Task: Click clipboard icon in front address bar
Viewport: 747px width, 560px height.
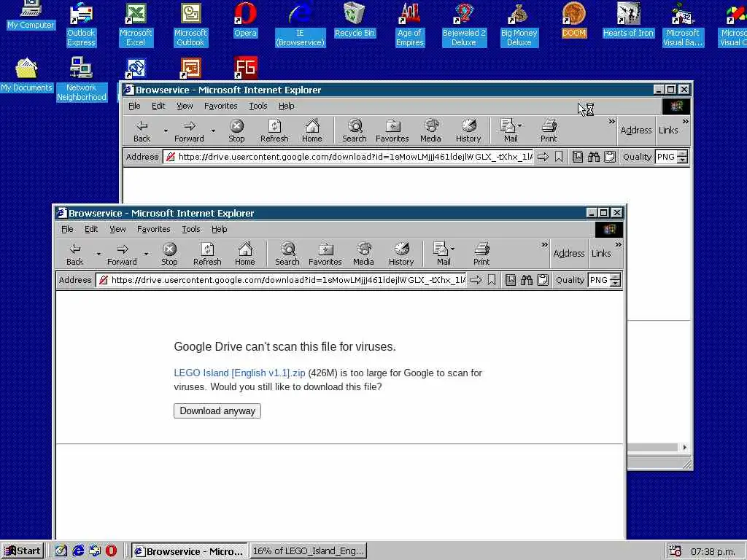Action: pos(543,280)
